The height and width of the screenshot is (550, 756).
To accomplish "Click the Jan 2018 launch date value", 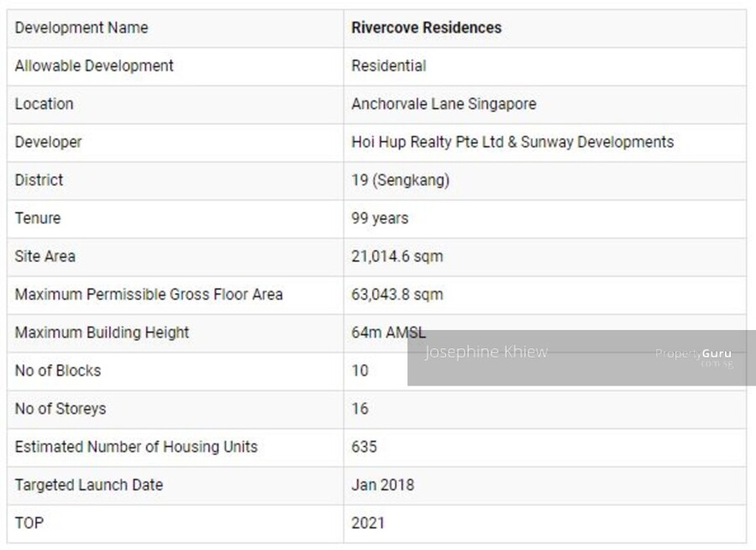I will (382, 485).
